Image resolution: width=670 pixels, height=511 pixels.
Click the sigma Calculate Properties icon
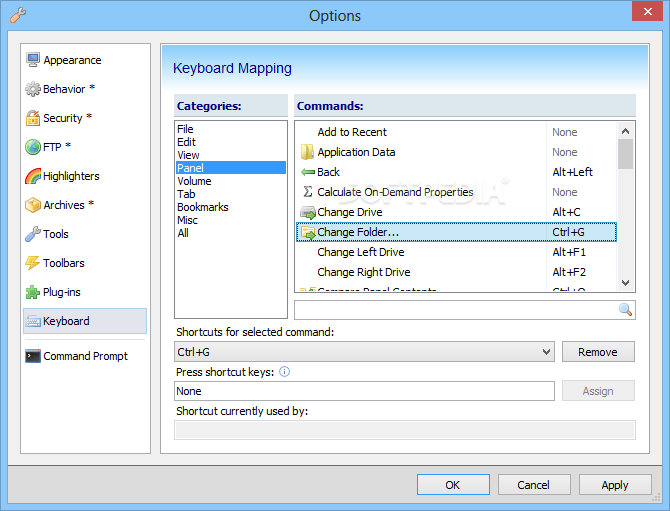(308, 192)
